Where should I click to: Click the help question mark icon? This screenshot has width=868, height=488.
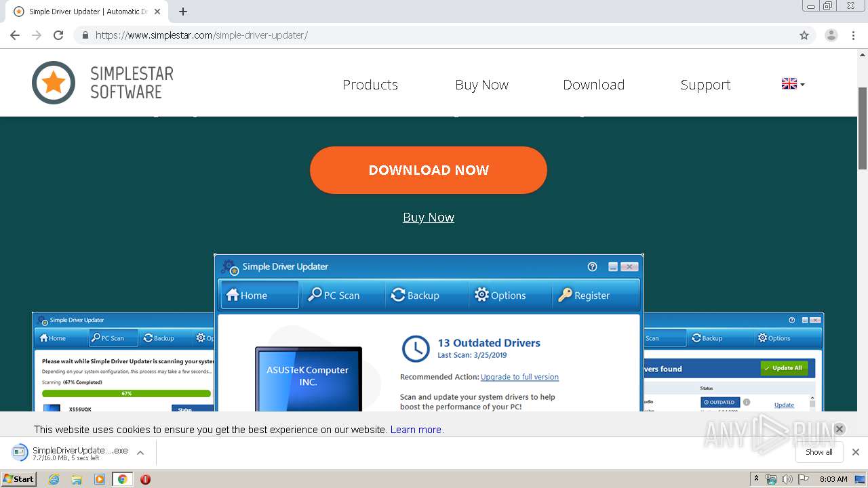pyautogui.click(x=592, y=266)
